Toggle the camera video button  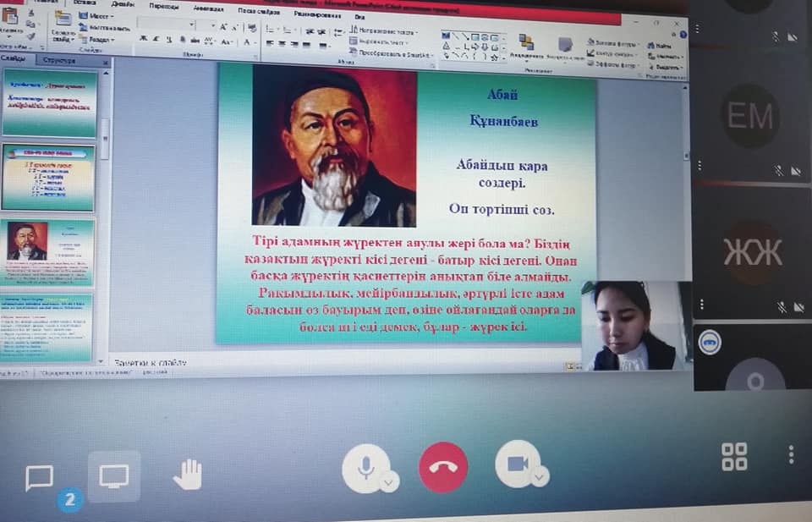(517, 463)
